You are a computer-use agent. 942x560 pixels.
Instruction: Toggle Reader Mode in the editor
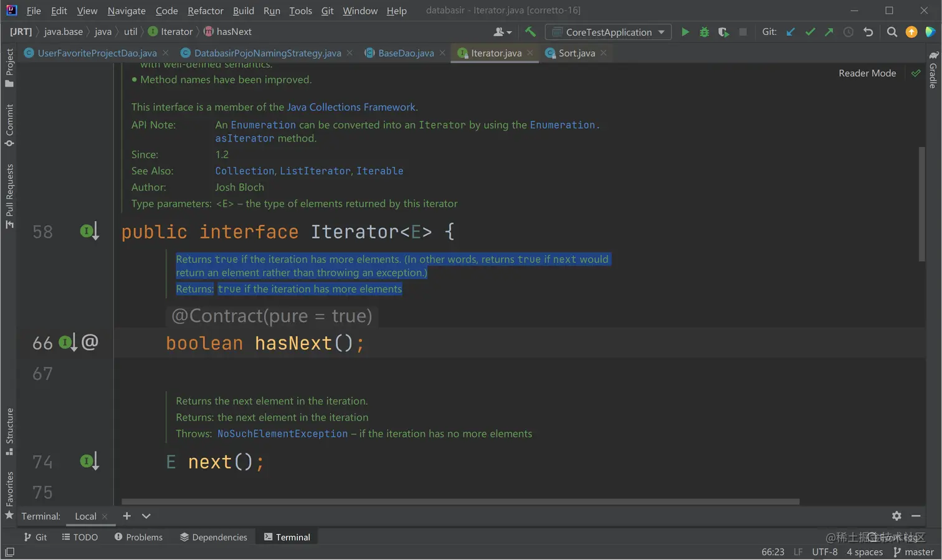tap(867, 74)
